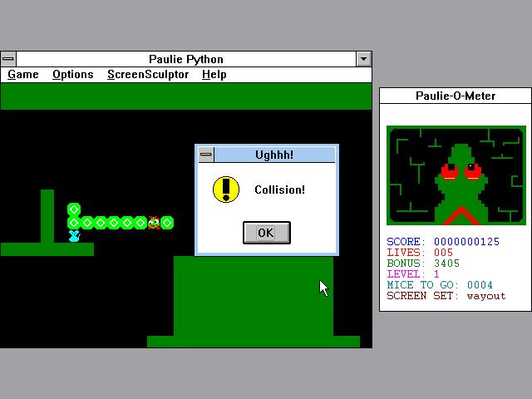The image size is (532, 399).
Task: Click the SCORE value 0000000125
Action: pos(466,242)
